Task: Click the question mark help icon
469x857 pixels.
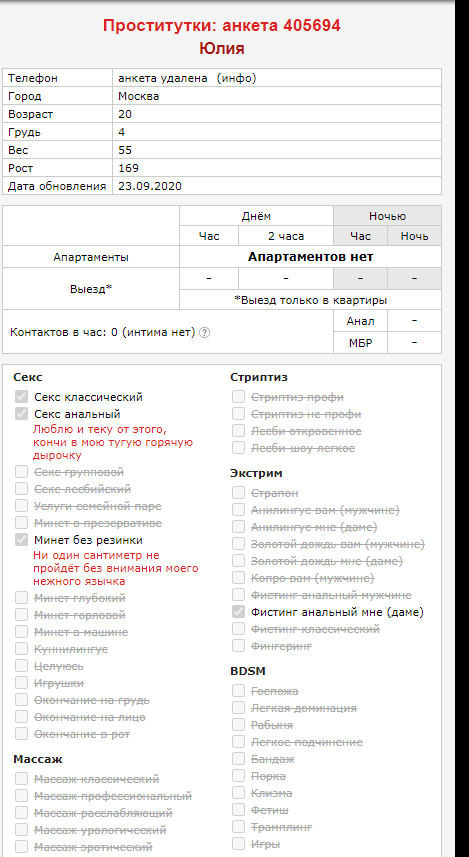Action: [204, 332]
